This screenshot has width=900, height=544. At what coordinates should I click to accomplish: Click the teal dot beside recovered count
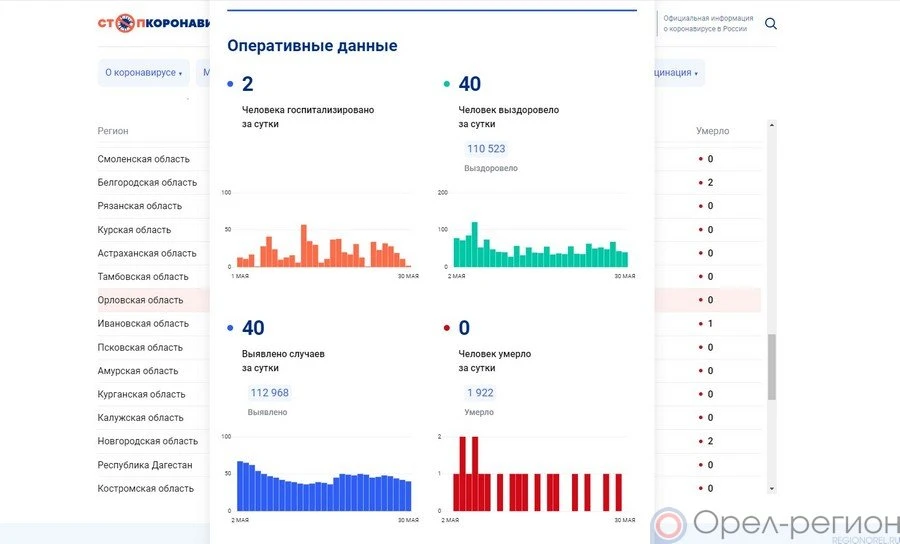[x=447, y=85]
